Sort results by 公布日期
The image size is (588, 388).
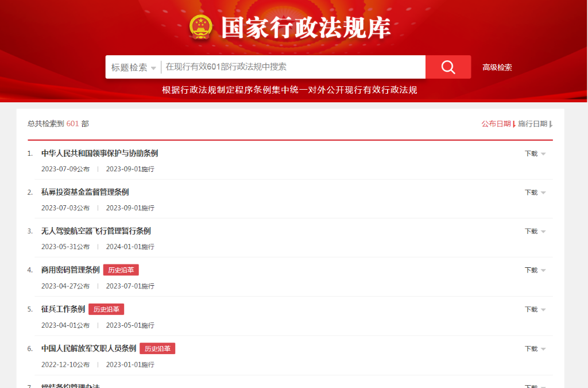coord(496,124)
